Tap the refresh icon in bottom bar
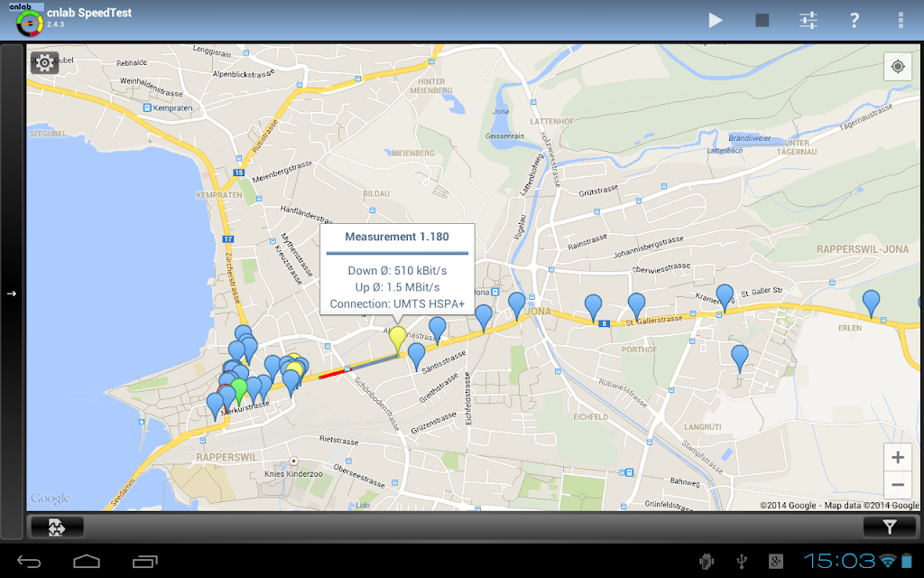924x578 pixels. (x=57, y=527)
